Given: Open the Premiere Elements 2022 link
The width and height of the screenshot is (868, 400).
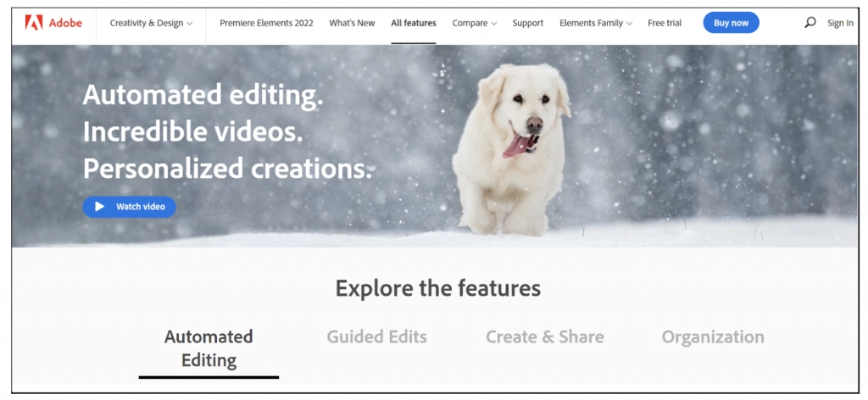Looking at the screenshot, I should [x=266, y=23].
